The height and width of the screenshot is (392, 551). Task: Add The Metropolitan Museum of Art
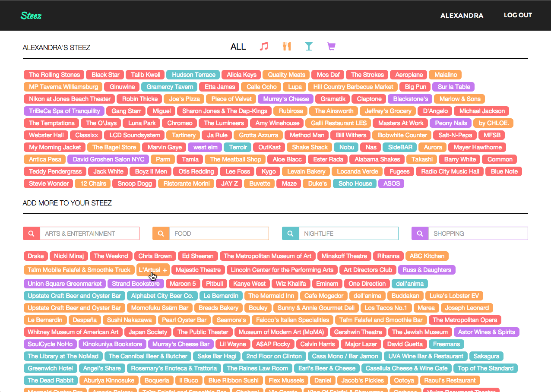267,256
